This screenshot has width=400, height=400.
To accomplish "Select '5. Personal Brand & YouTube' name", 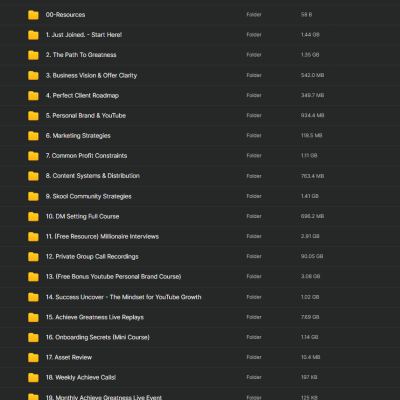I will (x=86, y=115).
